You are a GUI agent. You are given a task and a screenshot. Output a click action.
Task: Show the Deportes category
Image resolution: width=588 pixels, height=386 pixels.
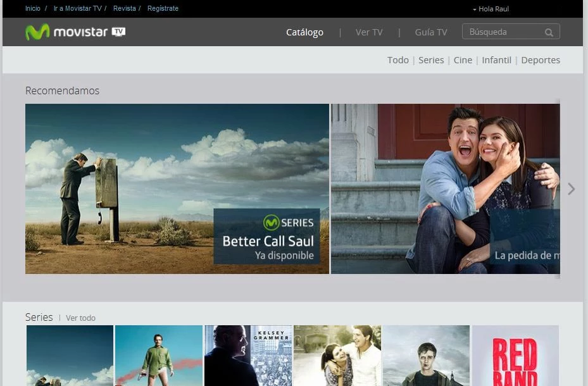coord(541,60)
